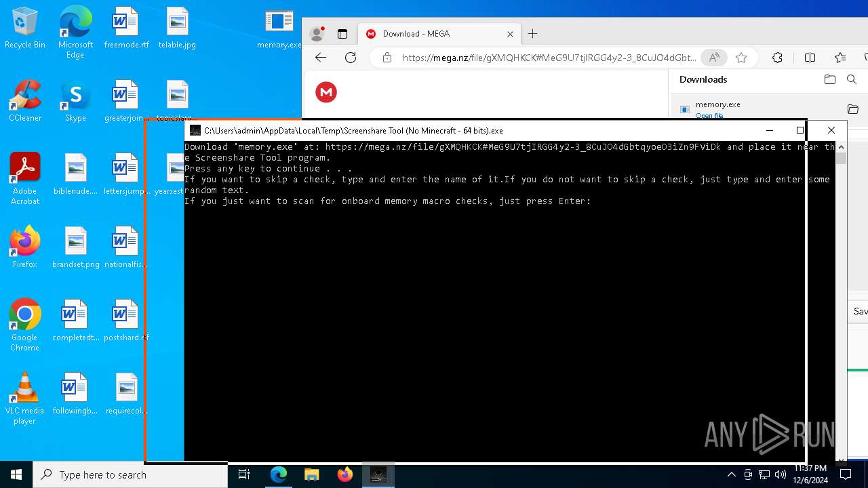868x488 pixels.
Task: Open the telable.jpg image file
Action: coord(177,28)
